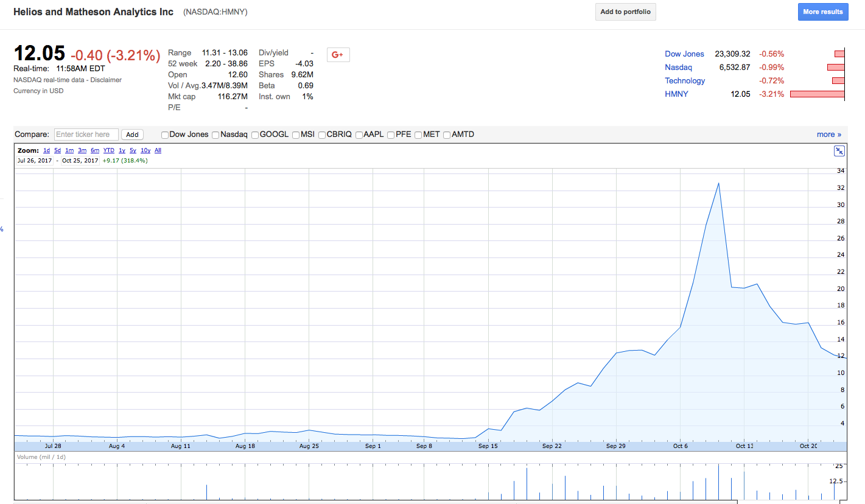The height and width of the screenshot is (504, 865).
Task: Click the HMNY red percentage change bar
Action: [817, 94]
